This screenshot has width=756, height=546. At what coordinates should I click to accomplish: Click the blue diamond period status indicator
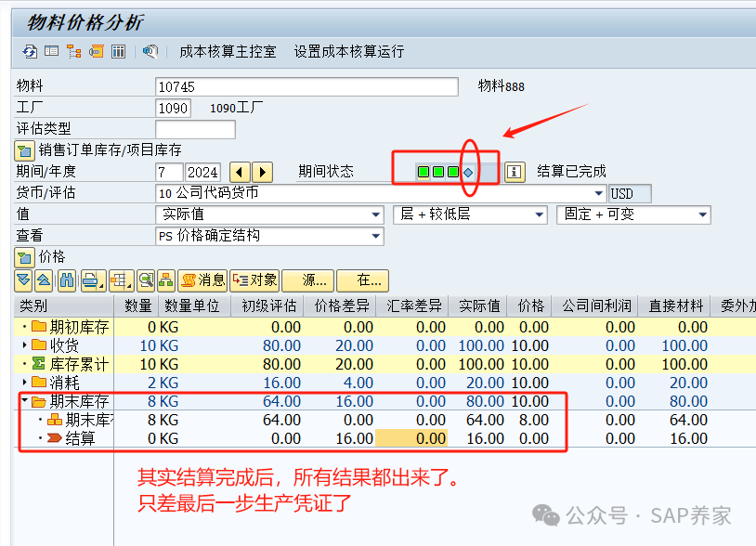[468, 172]
